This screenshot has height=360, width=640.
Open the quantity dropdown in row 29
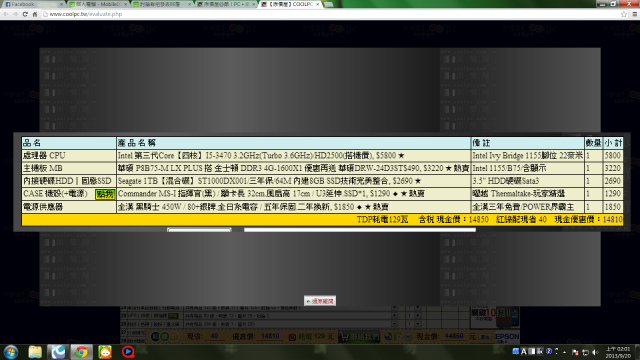[418, 316]
